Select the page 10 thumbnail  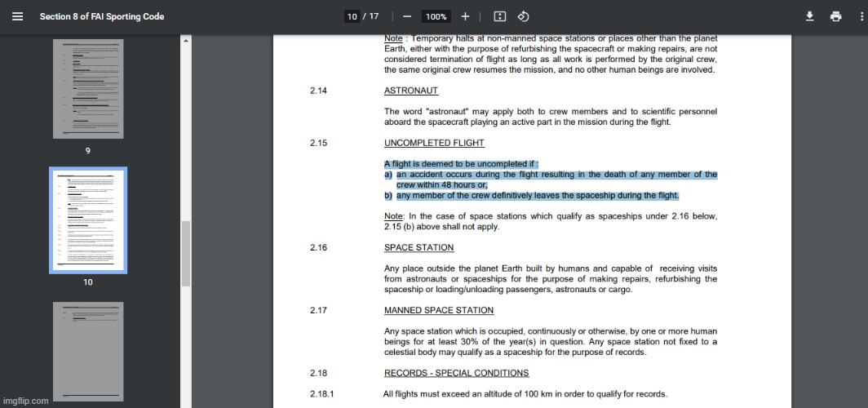[x=88, y=220]
